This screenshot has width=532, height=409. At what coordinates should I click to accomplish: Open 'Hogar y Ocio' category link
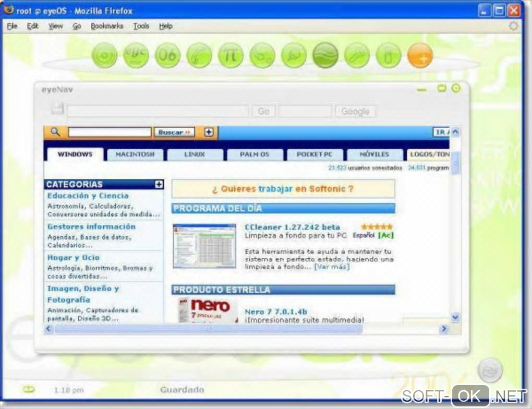click(x=74, y=257)
